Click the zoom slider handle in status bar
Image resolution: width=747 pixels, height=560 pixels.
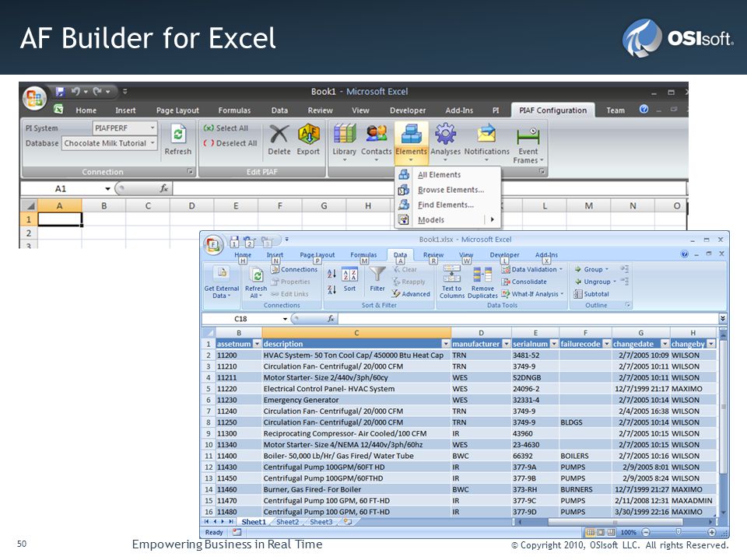(679, 532)
